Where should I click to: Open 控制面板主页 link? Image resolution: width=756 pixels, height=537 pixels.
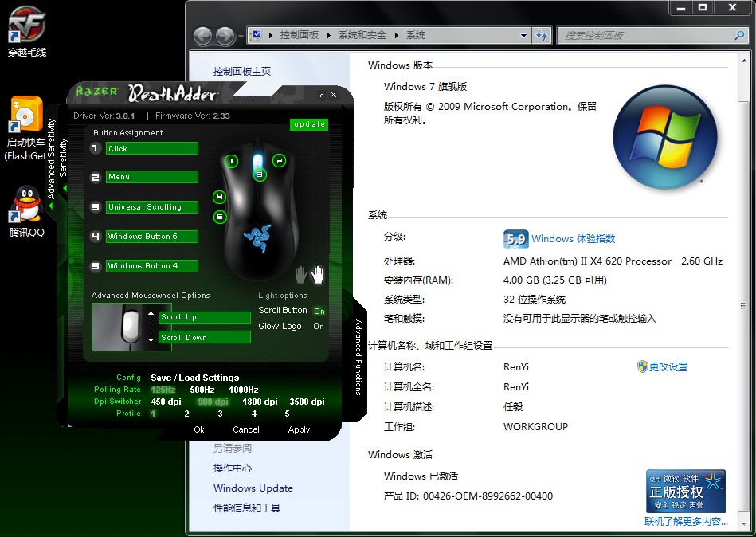point(242,72)
